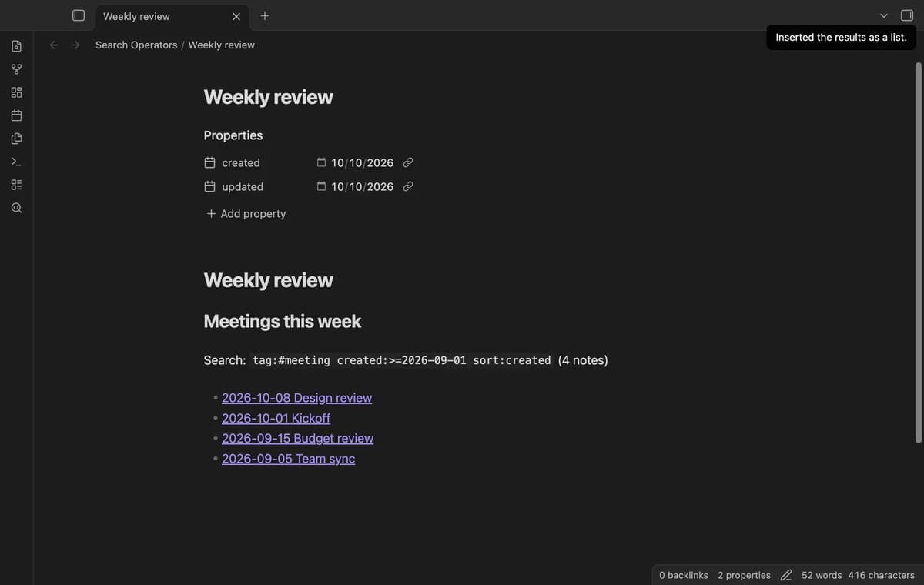Click the created property name
This screenshot has width=924, height=585.
click(x=241, y=162)
